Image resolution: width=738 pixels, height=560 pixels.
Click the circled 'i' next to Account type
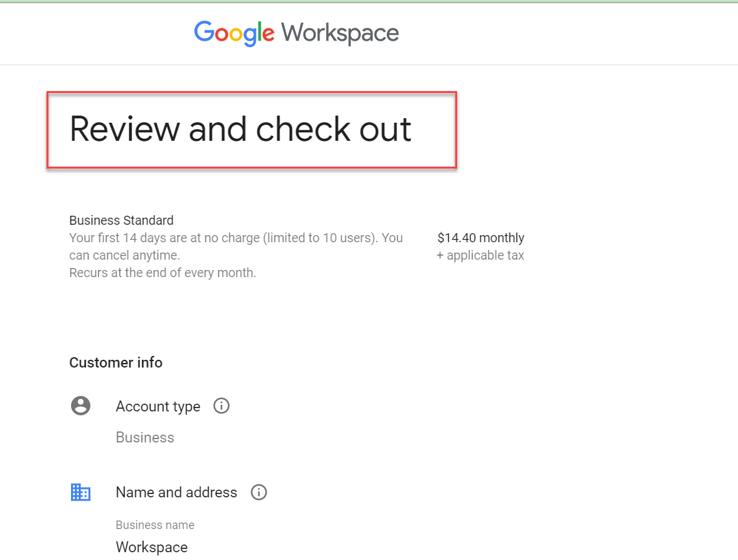[221, 406]
